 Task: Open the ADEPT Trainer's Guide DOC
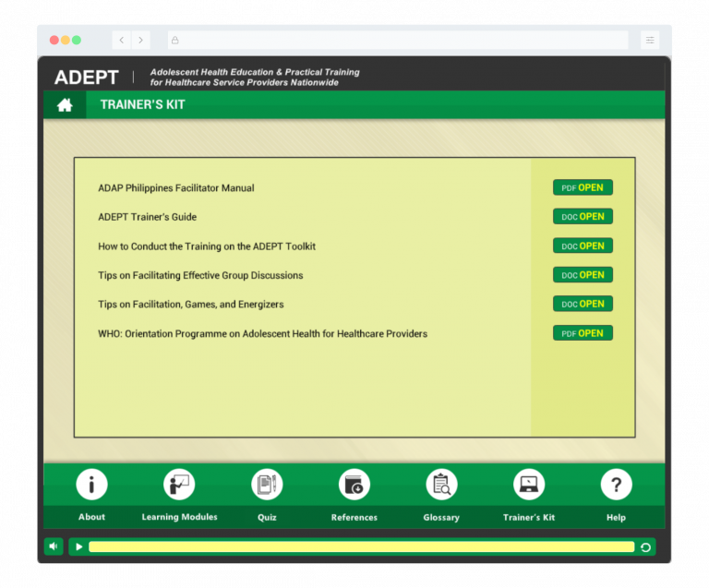coord(583,217)
